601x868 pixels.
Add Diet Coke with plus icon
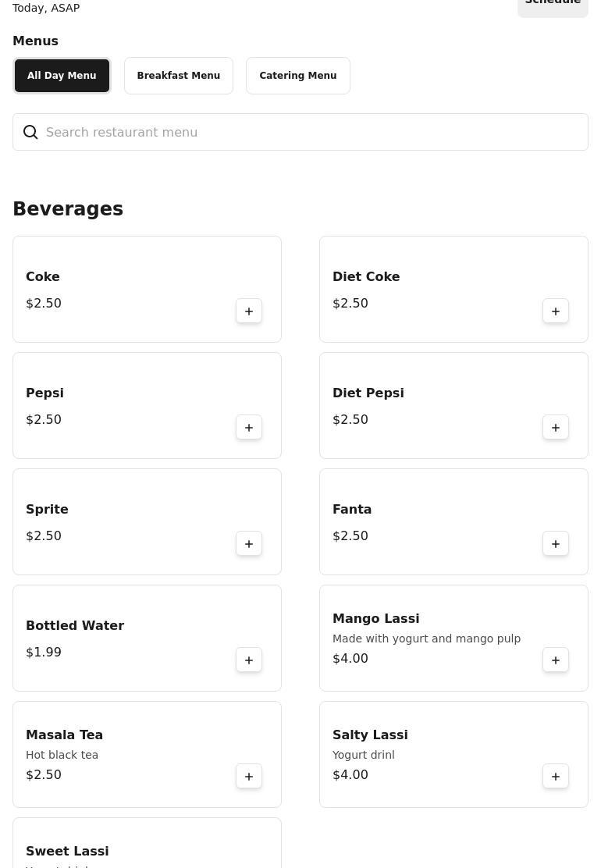click(x=556, y=311)
